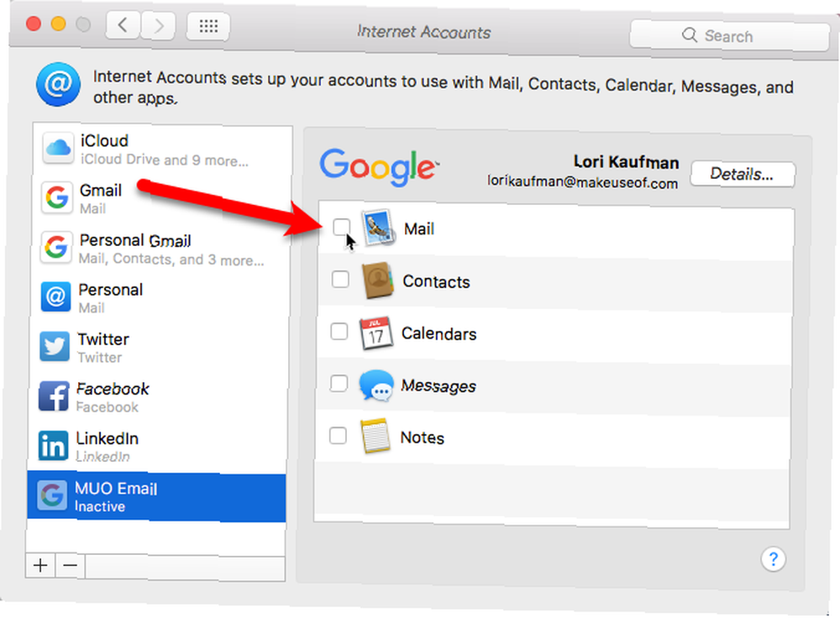Click the Google logo in account panel
This screenshot has width=840, height=618.
point(380,168)
